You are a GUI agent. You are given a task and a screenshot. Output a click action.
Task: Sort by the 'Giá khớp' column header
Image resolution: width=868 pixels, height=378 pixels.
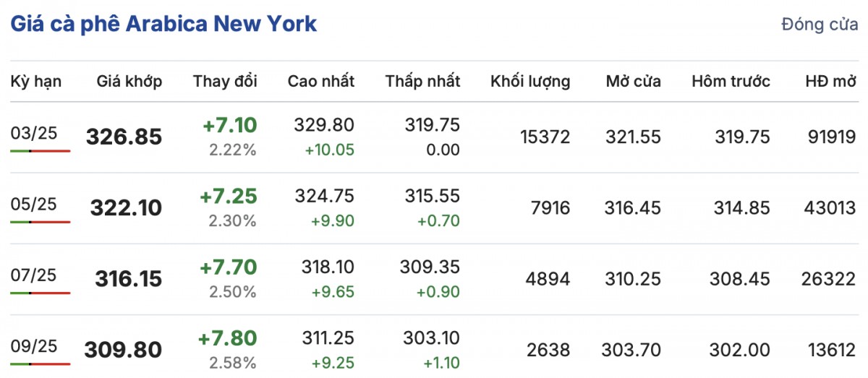(x=129, y=82)
